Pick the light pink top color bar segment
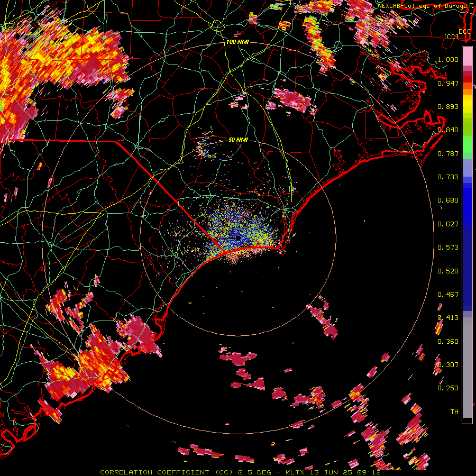The height and width of the screenshot is (476, 476). point(467,57)
